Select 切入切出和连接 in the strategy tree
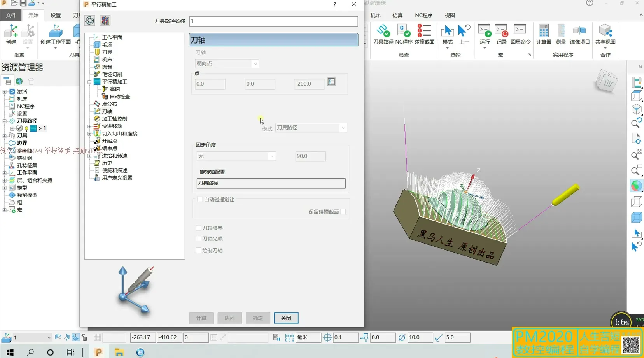644x358 pixels. pyautogui.click(x=119, y=133)
